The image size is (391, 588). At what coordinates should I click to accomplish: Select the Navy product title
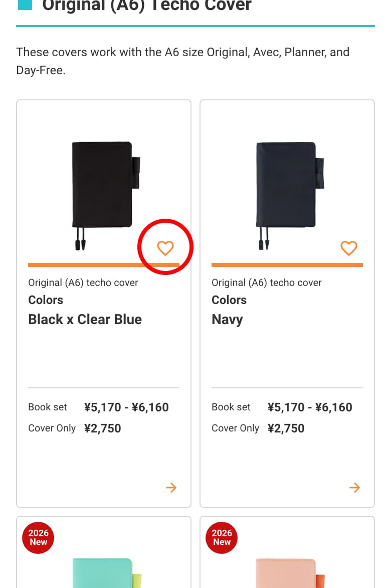pos(227,320)
